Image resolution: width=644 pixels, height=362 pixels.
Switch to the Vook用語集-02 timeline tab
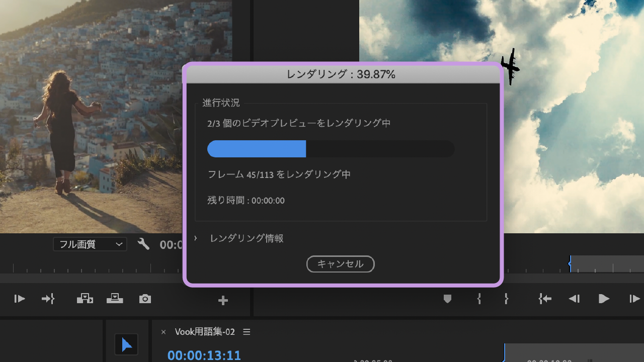[205, 332]
